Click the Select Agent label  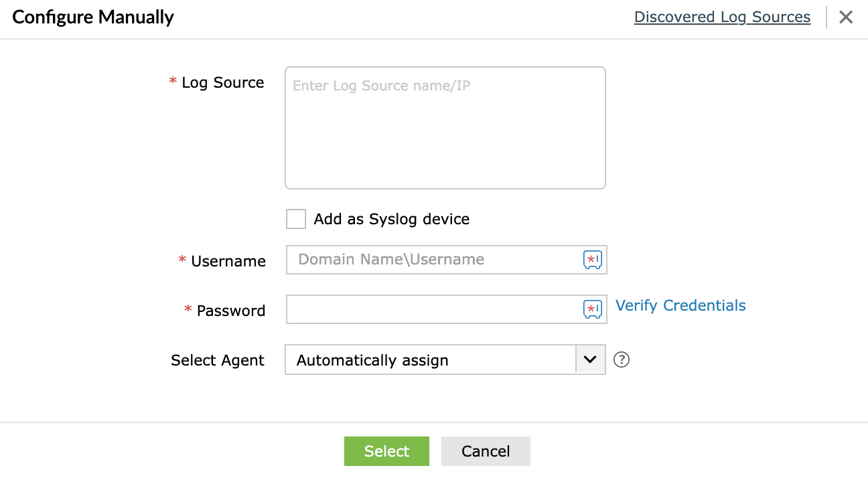click(x=217, y=360)
